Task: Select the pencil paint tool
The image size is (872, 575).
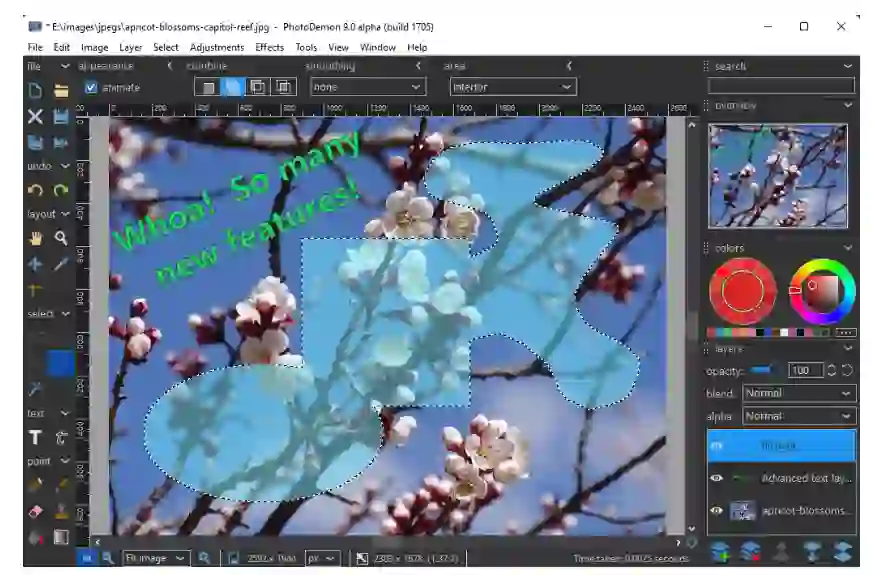Action: [x=35, y=485]
